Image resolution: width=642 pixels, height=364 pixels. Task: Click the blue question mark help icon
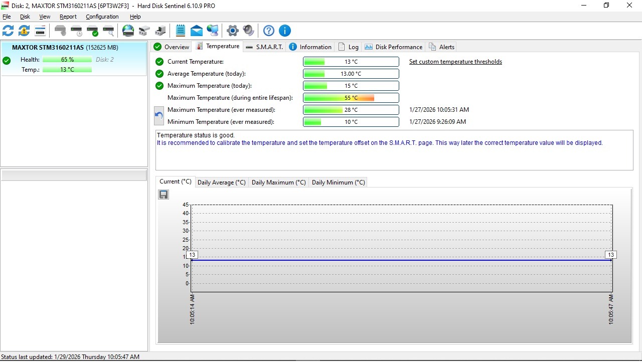[x=269, y=31]
